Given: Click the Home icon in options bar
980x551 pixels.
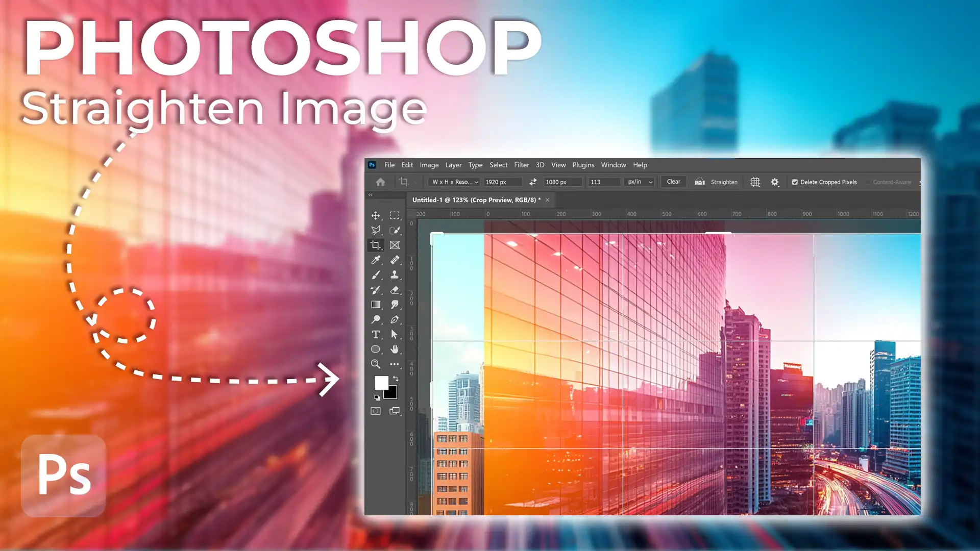Looking at the screenshot, I should point(380,182).
